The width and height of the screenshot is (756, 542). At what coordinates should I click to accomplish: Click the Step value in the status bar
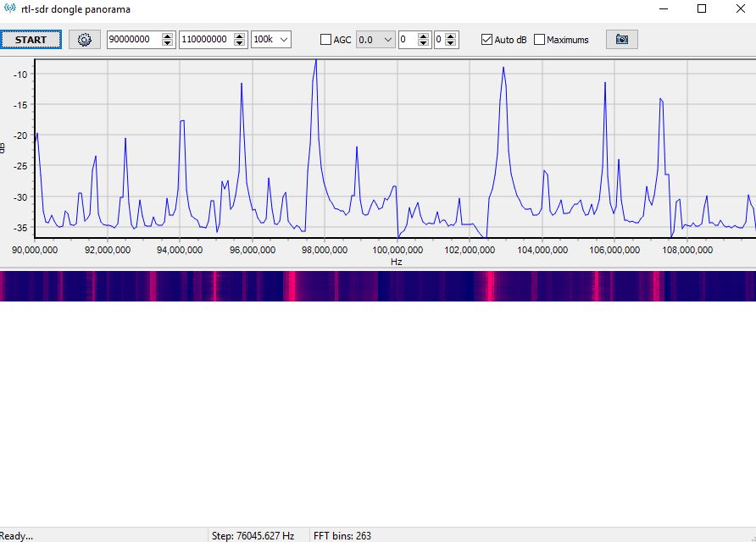coord(256,535)
